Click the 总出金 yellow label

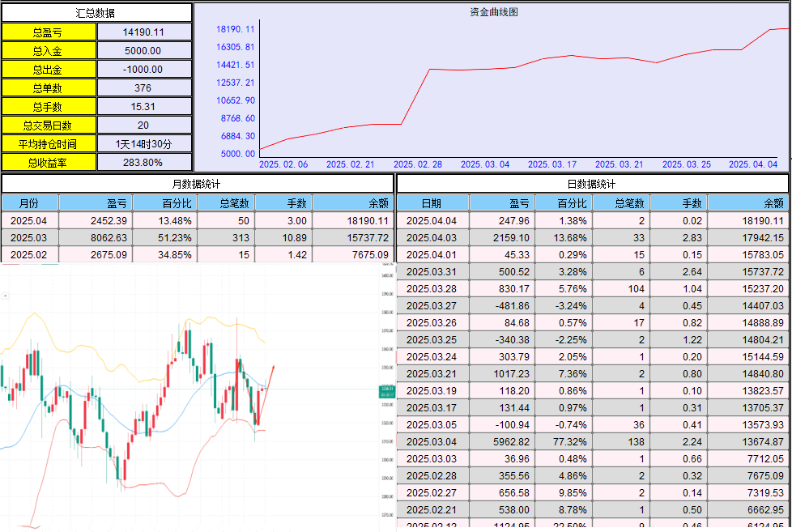click(49, 70)
